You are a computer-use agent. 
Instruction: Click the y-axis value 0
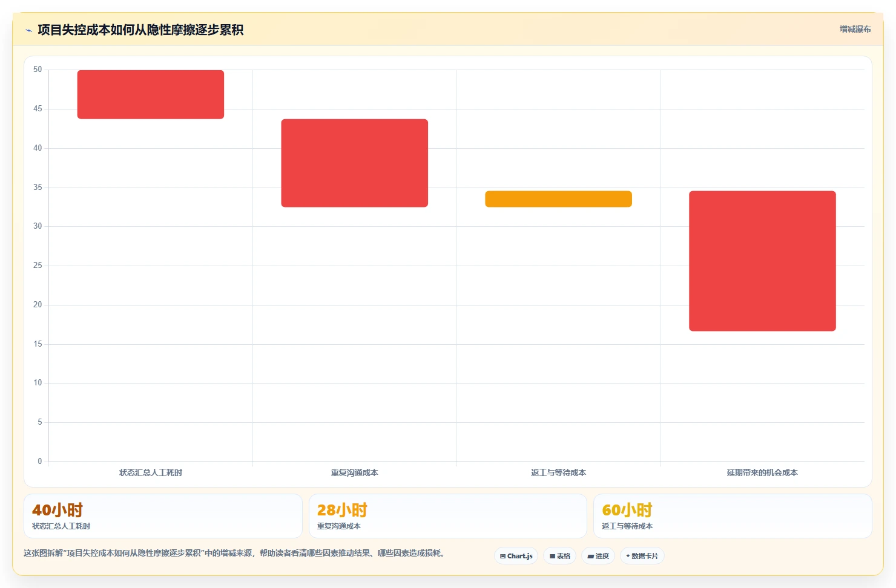point(40,462)
